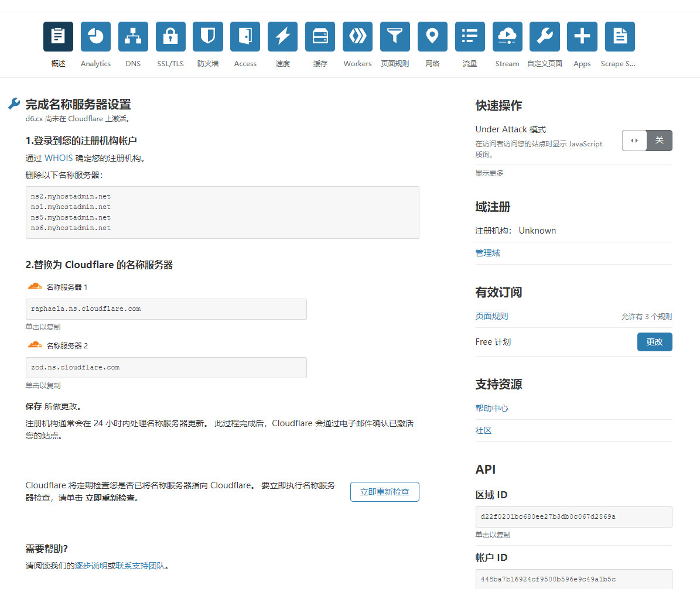Click the 立即重新检查 button
Image resolution: width=700 pixels, height=589 pixels.
[x=385, y=492]
